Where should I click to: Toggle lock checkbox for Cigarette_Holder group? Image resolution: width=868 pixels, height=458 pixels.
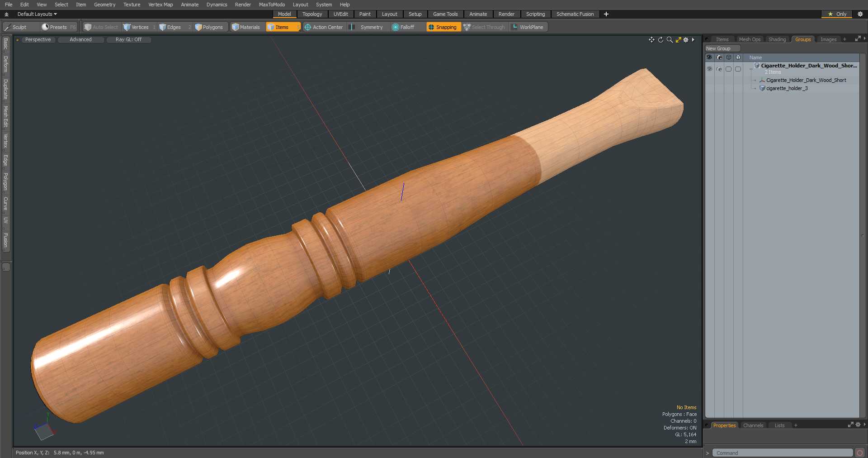(x=728, y=69)
